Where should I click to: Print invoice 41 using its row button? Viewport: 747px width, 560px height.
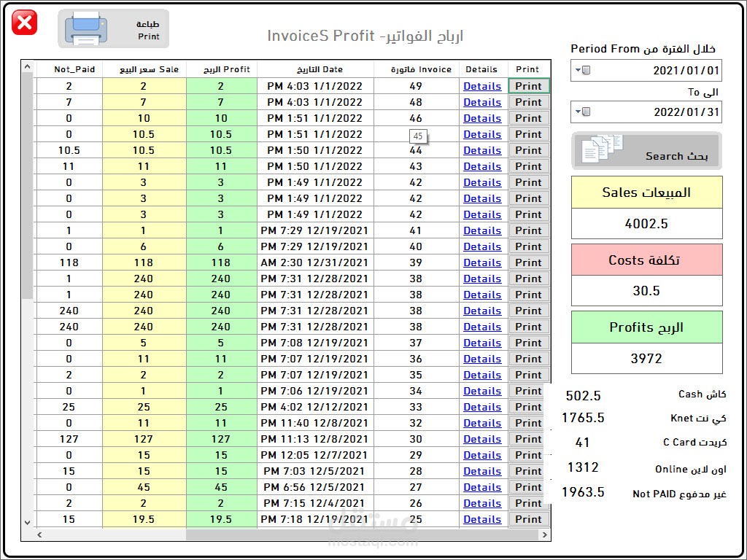pyautogui.click(x=529, y=230)
